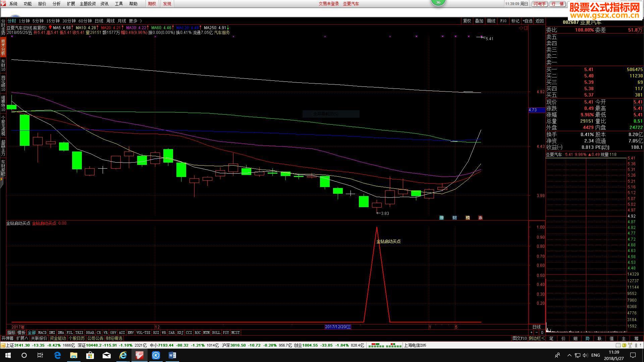Open the 功能 menu
Viewport: 644px width, 362px height.
28,4
